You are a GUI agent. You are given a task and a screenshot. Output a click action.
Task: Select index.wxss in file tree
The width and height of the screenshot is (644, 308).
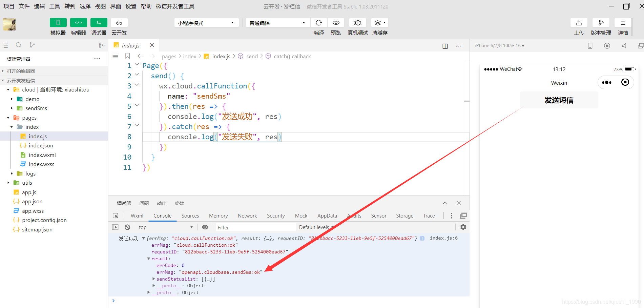pyautogui.click(x=41, y=164)
